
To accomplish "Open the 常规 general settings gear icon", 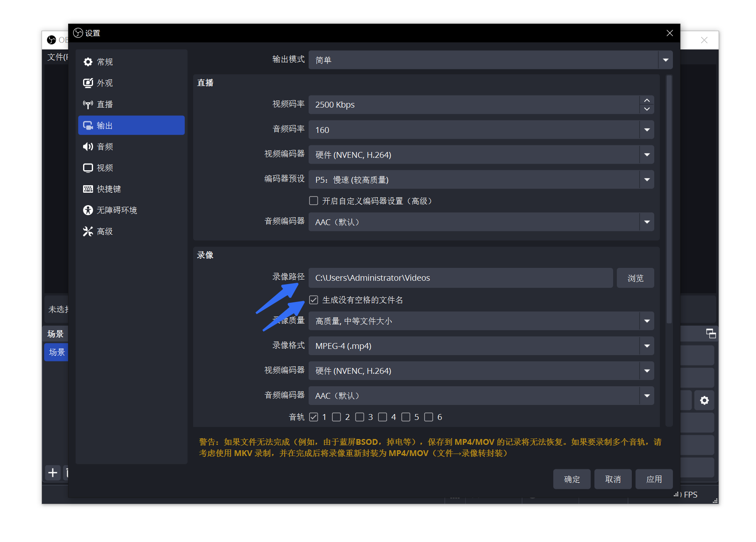I will 88,62.
